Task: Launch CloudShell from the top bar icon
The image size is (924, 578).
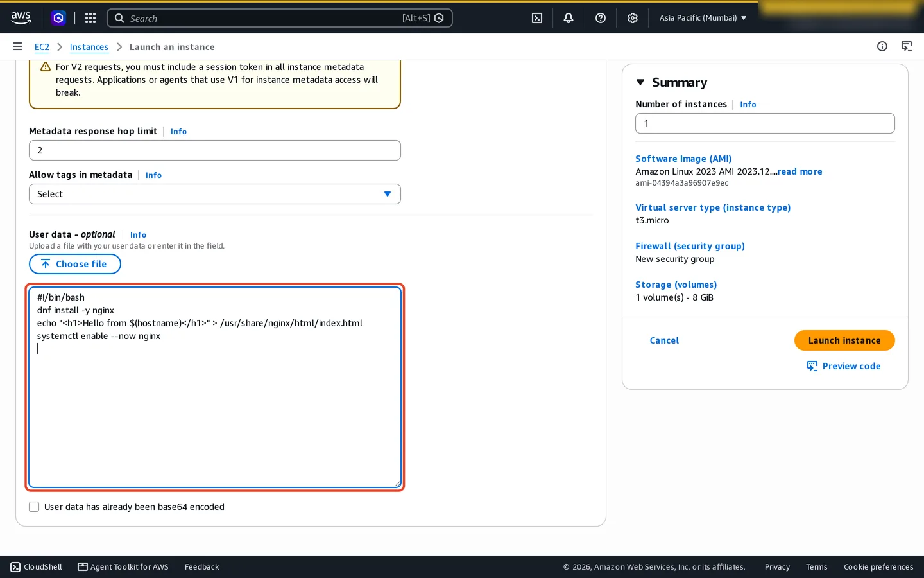Action: click(537, 18)
